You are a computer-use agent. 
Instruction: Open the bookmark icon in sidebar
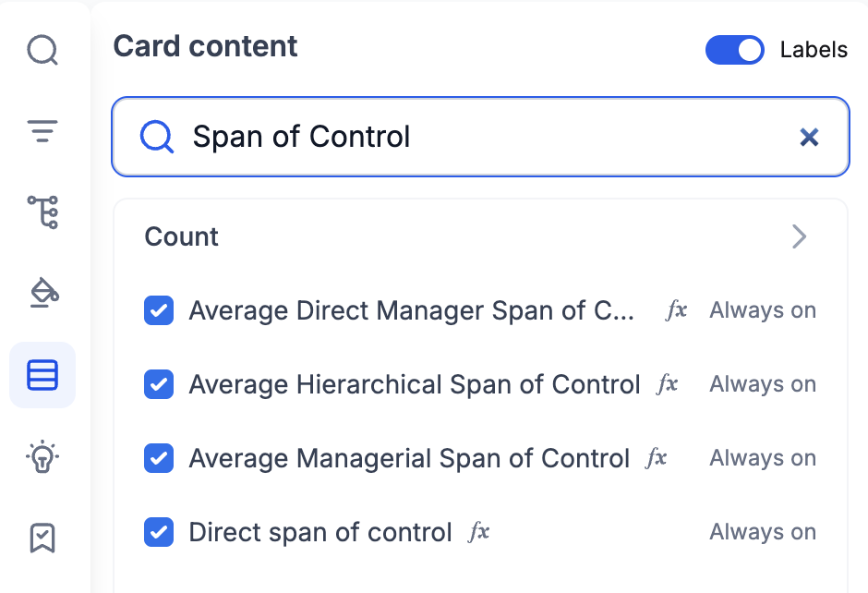click(x=42, y=538)
